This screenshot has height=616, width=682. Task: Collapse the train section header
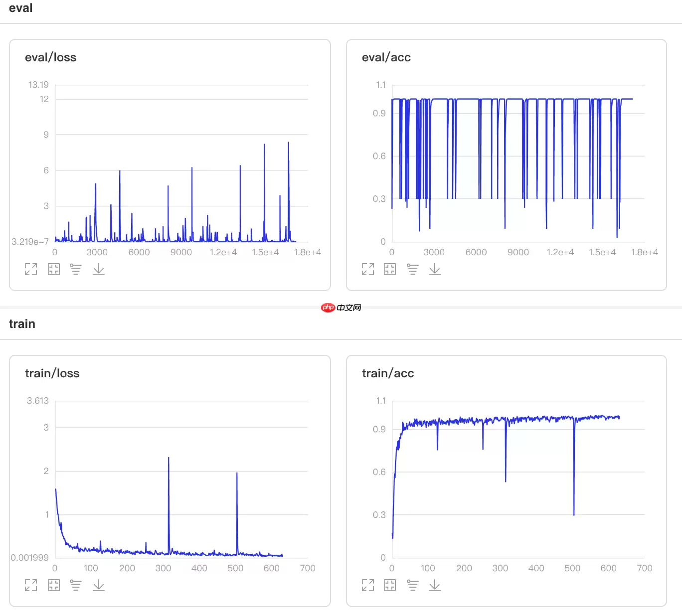[x=22, y=324]
